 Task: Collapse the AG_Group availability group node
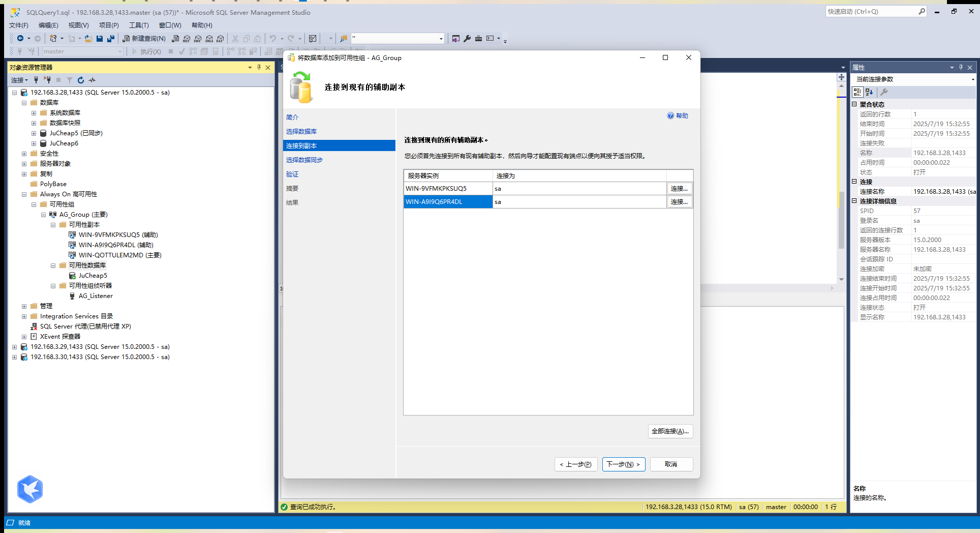(x=43, y=215)
